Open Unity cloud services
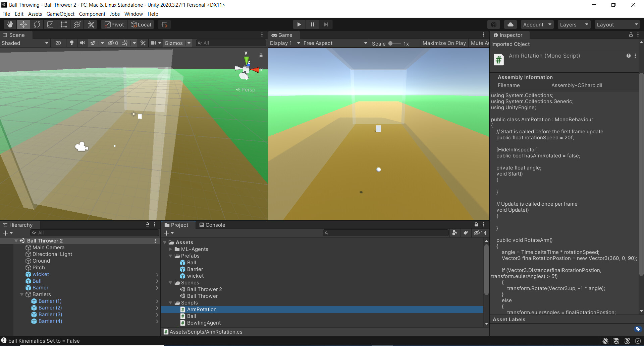Viewport: 644px width, 346px height. click(x=510, y=24)
